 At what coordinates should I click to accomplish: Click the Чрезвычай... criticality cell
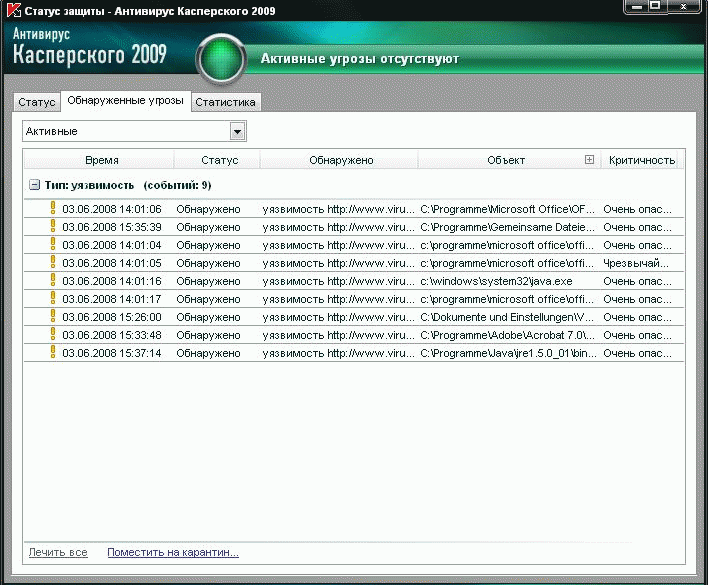[x=636, y=263]
